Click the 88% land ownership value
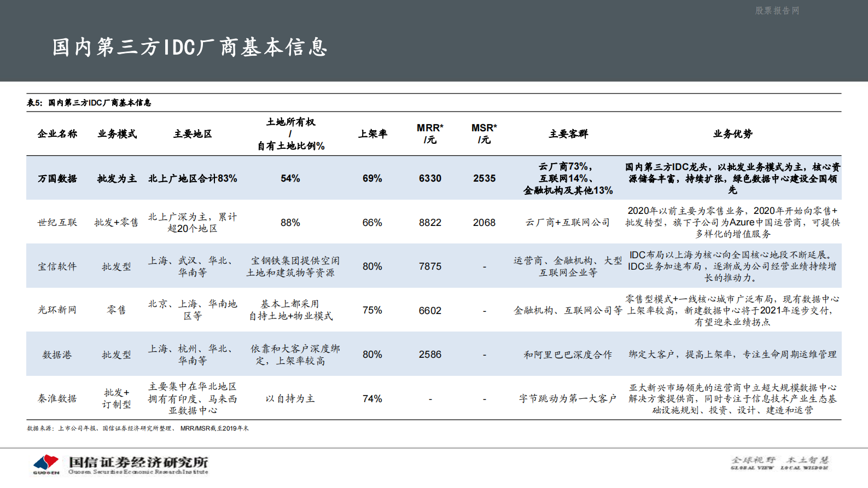868x488 pixels. (290, 223)
